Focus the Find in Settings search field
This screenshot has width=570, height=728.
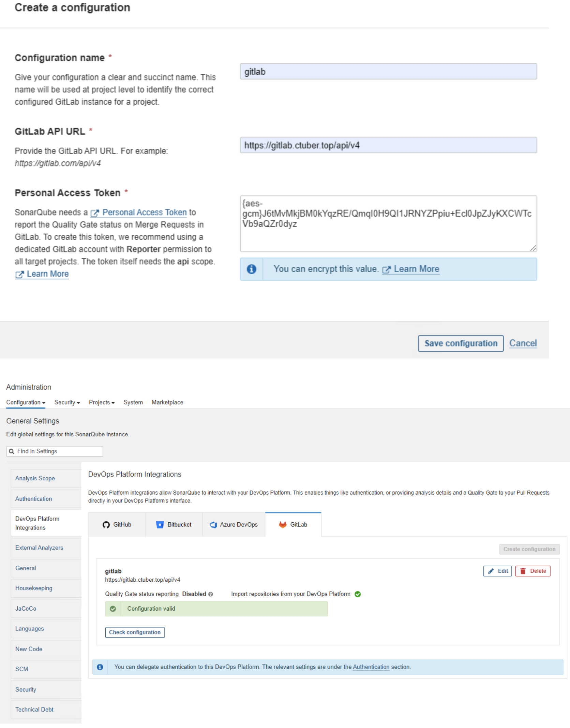[55, 451]
